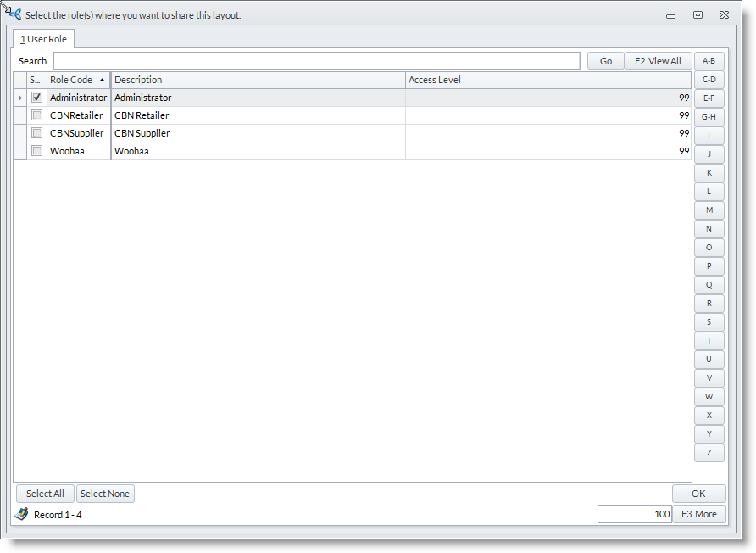Click the F2 View All button
Image resolution: width=756 pixels, height=553 pixels.
pyautogui.click(x=659, y=61)
